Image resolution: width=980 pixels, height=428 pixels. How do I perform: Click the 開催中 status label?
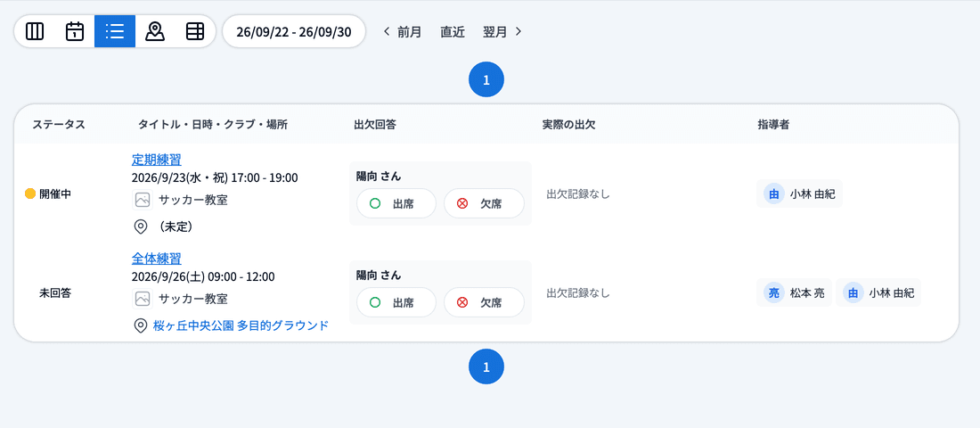[x=55, y=194]
